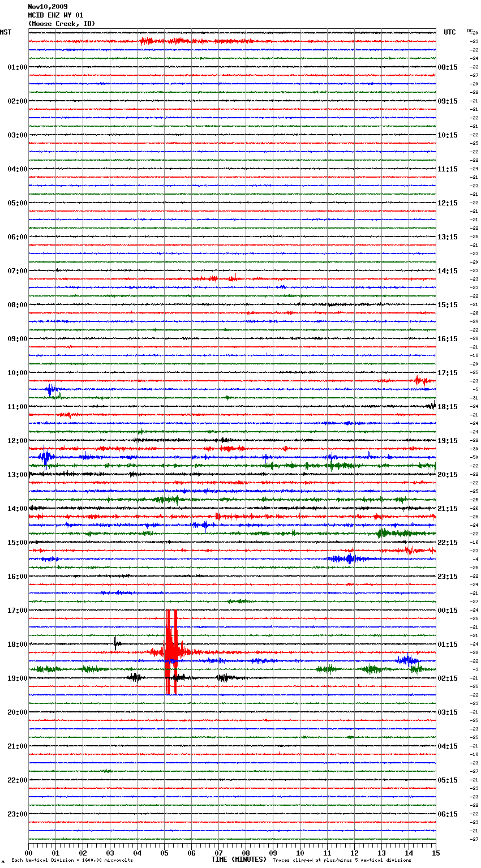
Task: Click the date label 'Nov10,2009'
Action: pyautogui.click(x=48, y=7)
